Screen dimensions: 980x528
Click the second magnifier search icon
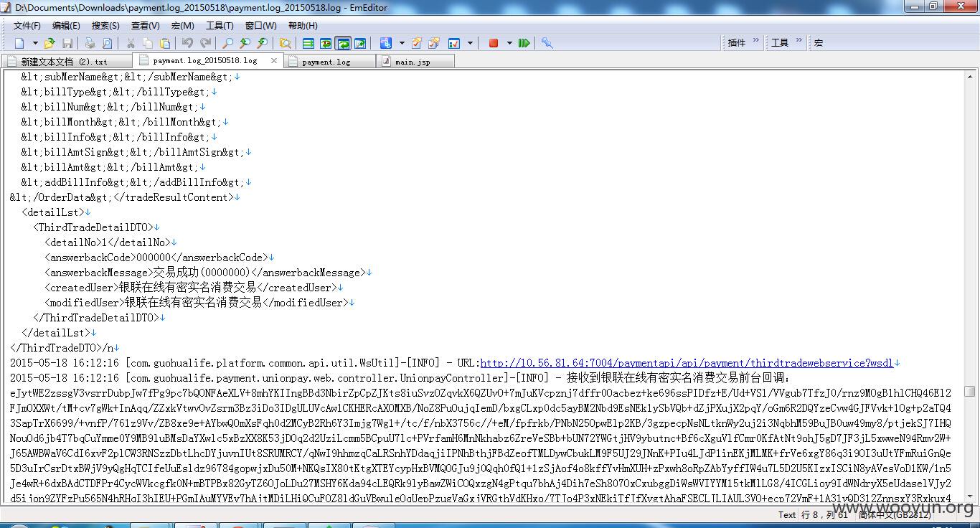pos(245,43)
